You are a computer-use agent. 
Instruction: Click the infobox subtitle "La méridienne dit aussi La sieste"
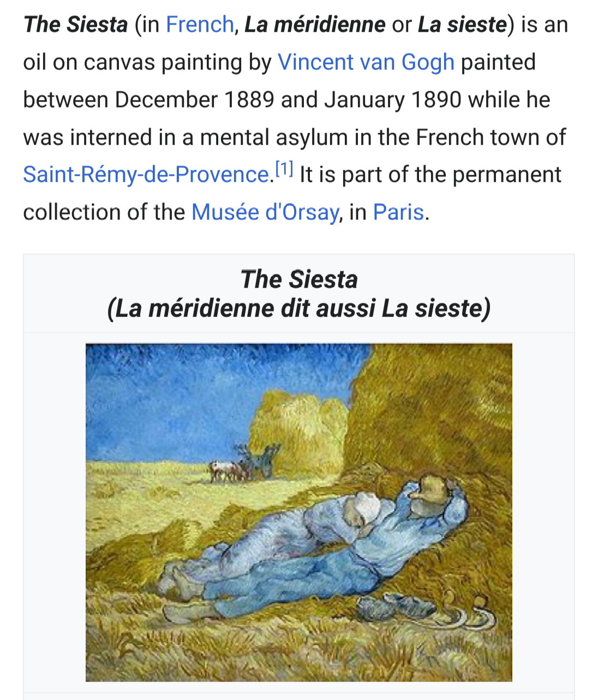(x=299, y=308)
